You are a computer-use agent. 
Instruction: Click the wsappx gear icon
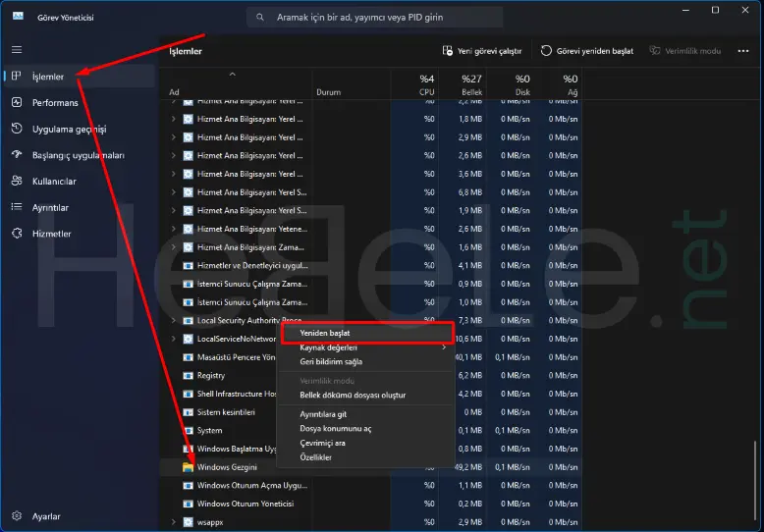pos(189,522)
